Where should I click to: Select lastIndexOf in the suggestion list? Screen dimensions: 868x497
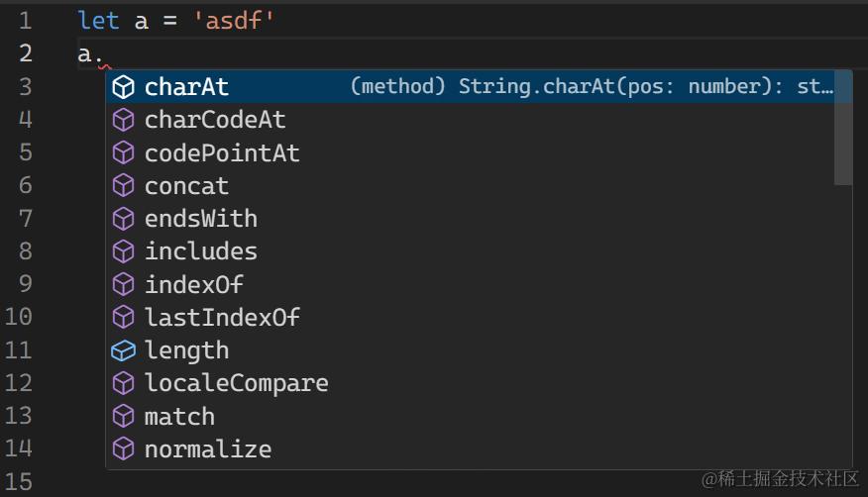[222, 317]
